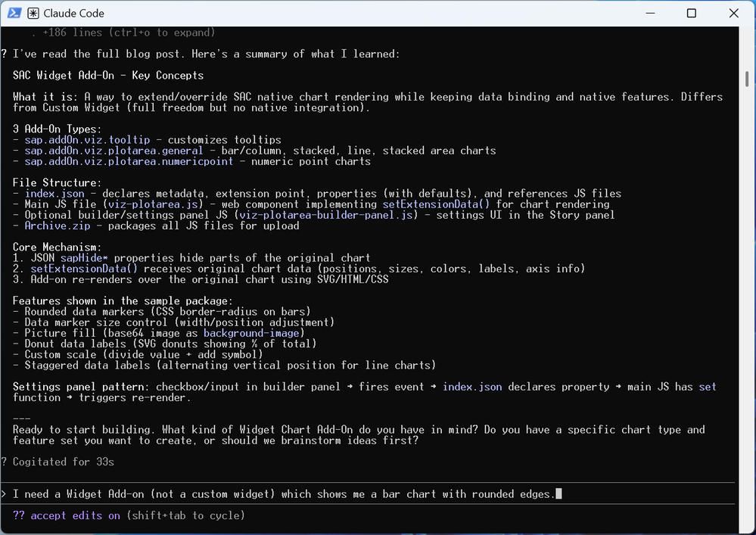Click the Claude Code asterisk icon

[33, 13]
